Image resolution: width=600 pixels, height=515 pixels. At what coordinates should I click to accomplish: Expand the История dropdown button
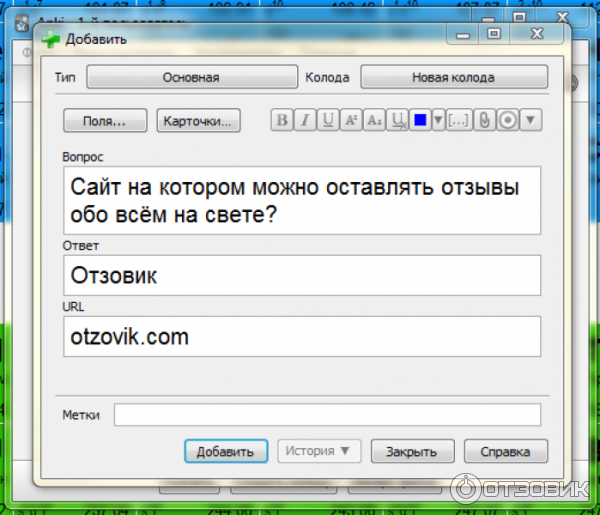click(319, 451)
